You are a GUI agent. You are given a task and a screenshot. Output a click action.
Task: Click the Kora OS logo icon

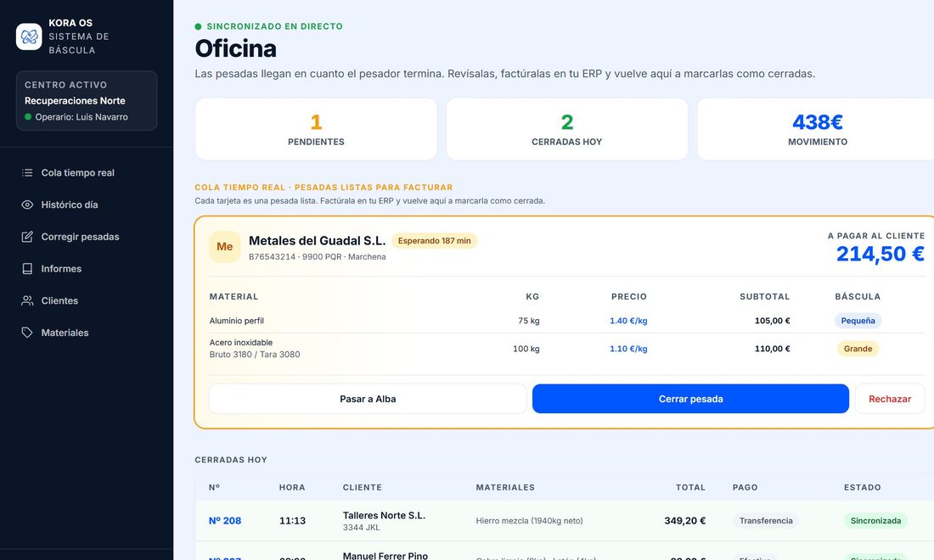click(29, 36)
